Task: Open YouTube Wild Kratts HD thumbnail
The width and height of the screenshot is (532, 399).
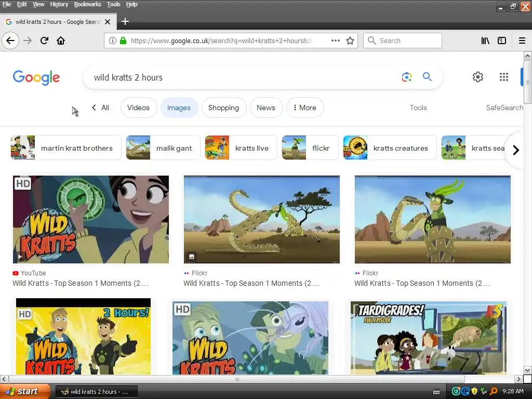Action: click(x=90, y=220)
